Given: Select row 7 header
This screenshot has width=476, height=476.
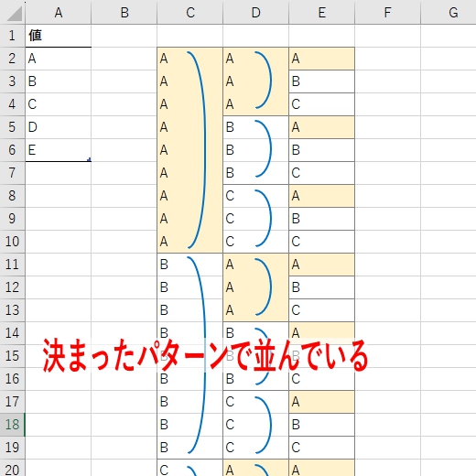Looking at the screenshot, I should tap(12, 173).
